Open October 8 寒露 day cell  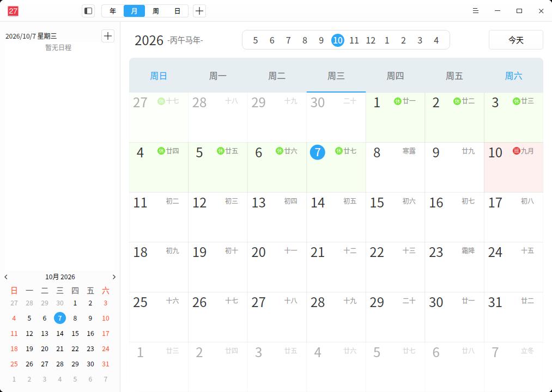coord(395,168)
